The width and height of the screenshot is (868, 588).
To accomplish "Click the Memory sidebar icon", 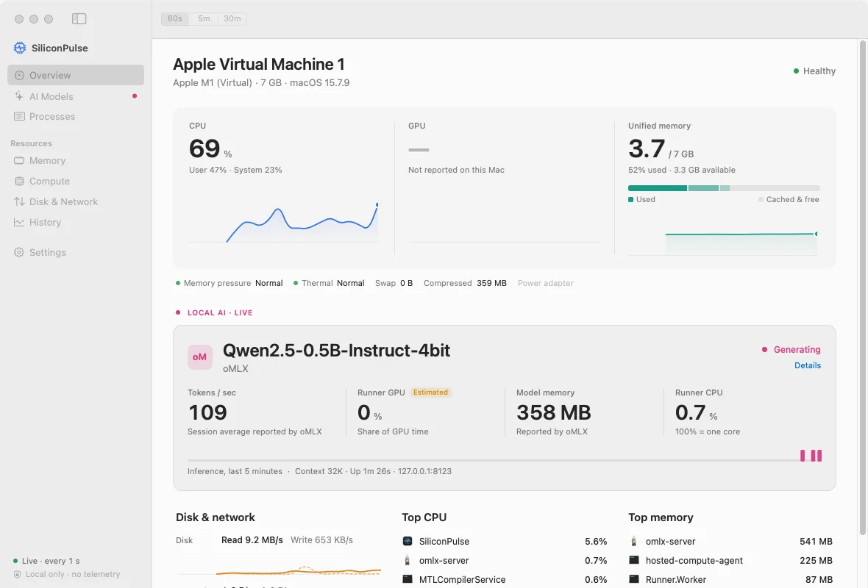I will click(19, 160).
